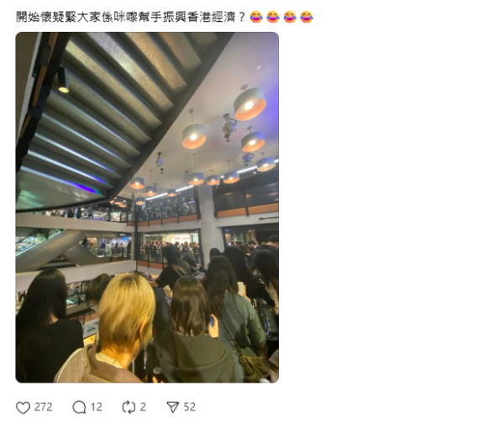
Task: Click the second laughing-crying emoji in caption
Action: click(x=273, y=17)
